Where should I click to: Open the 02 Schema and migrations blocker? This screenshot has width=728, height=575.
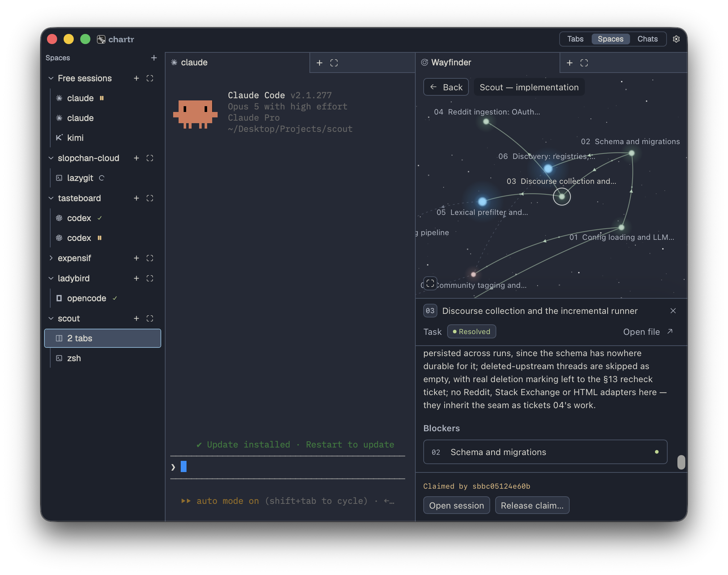pos(545,452)
